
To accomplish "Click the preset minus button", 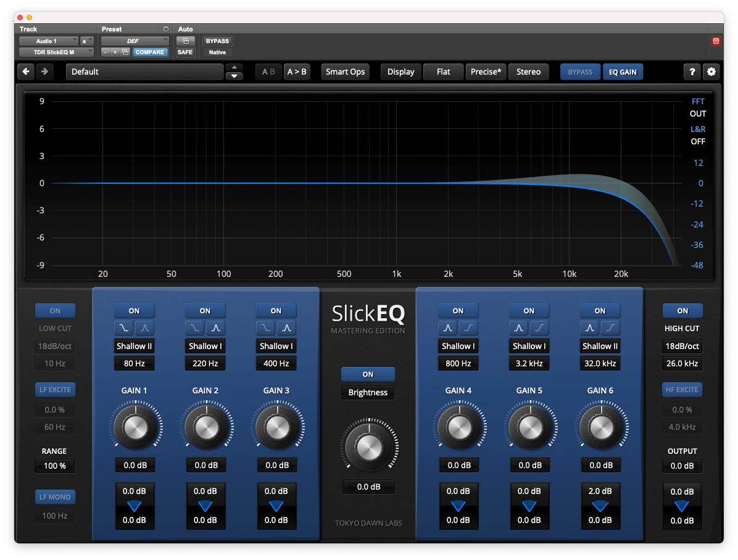I will 106,52.
